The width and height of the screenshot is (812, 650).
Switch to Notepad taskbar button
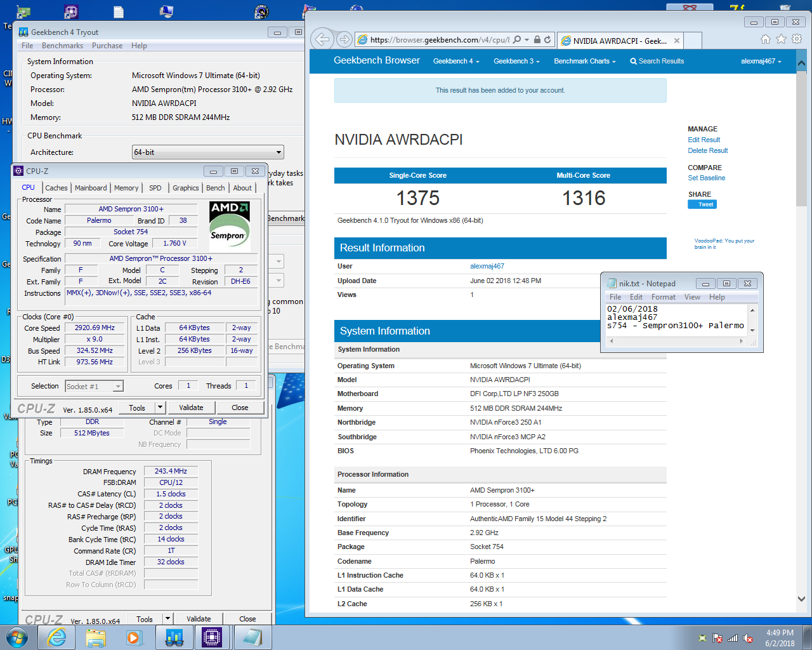tap(252, 637)
